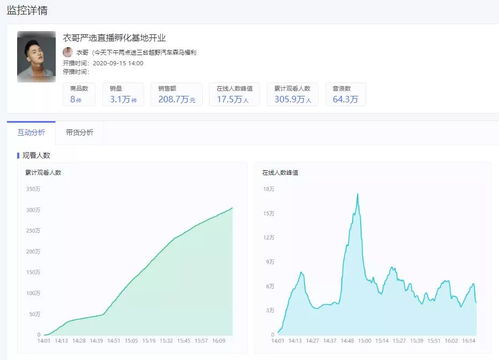
Task: Switch to the 带货分析 tab
Action: click(x=79, y=132)
